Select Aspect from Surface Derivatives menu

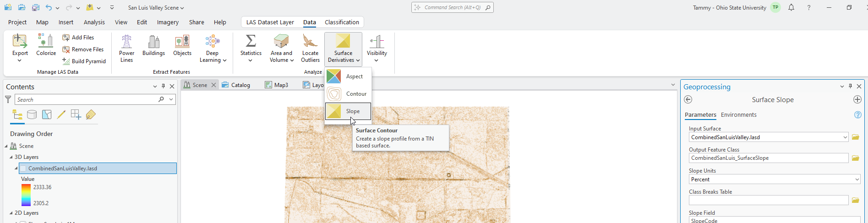tap(348, 76)
